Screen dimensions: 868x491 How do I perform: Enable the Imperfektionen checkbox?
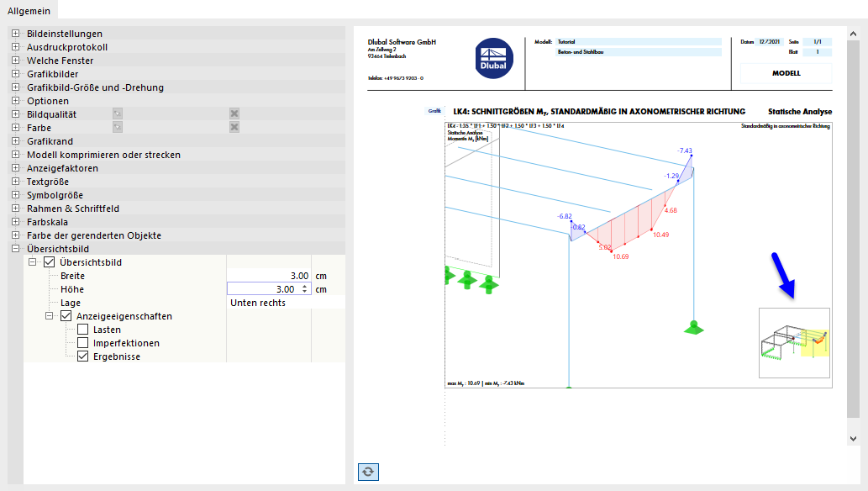[x=82, y=343]
